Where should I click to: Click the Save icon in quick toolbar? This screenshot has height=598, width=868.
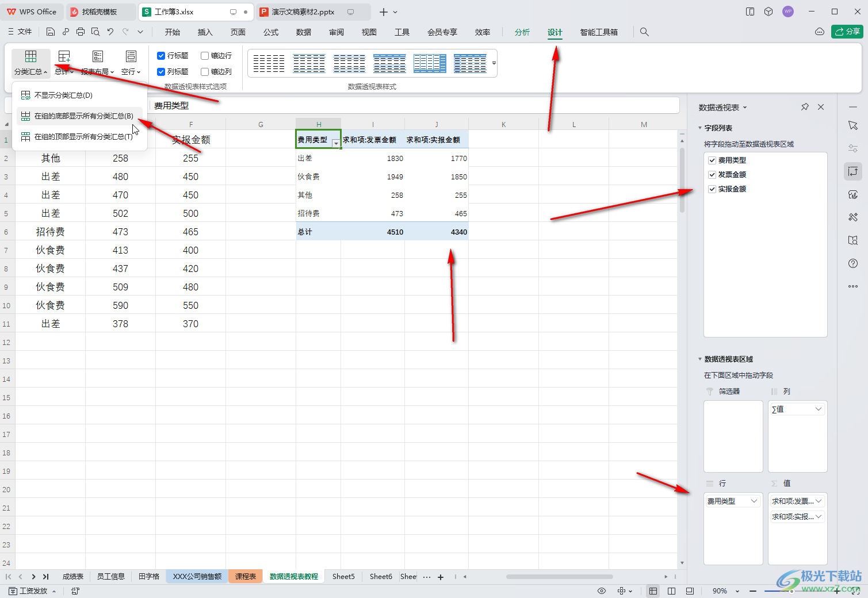coord(51,32)
